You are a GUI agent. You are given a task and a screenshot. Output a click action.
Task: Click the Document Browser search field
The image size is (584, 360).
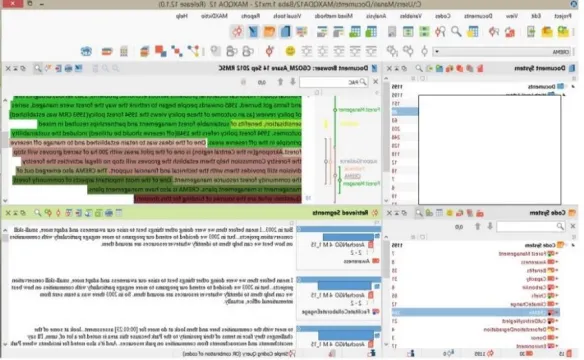pos(334,82)
